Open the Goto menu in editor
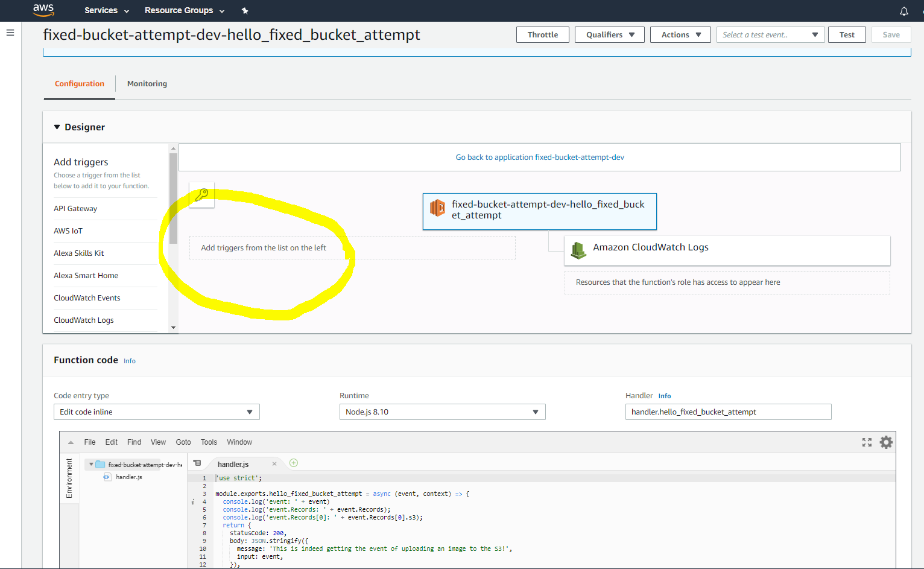Viewport: 924px width, 569px height. [x=183, y=442]
